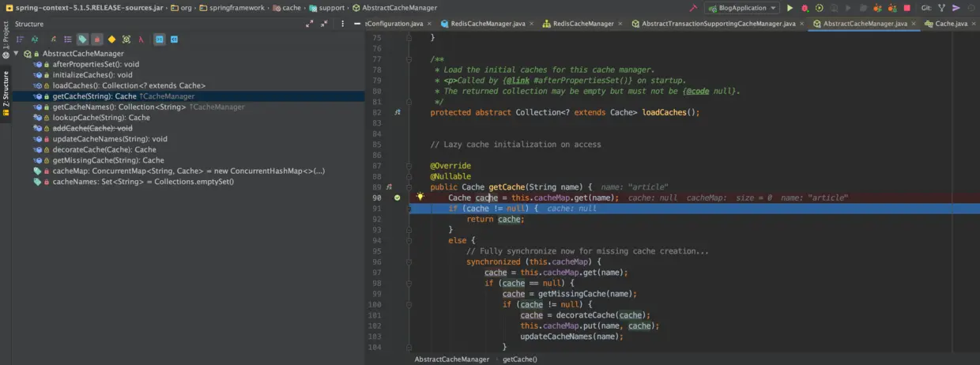Toggle Sort Alphabetically in Structure toolbar
This screenshot has height=365, width=980.
tap(35, 39)
